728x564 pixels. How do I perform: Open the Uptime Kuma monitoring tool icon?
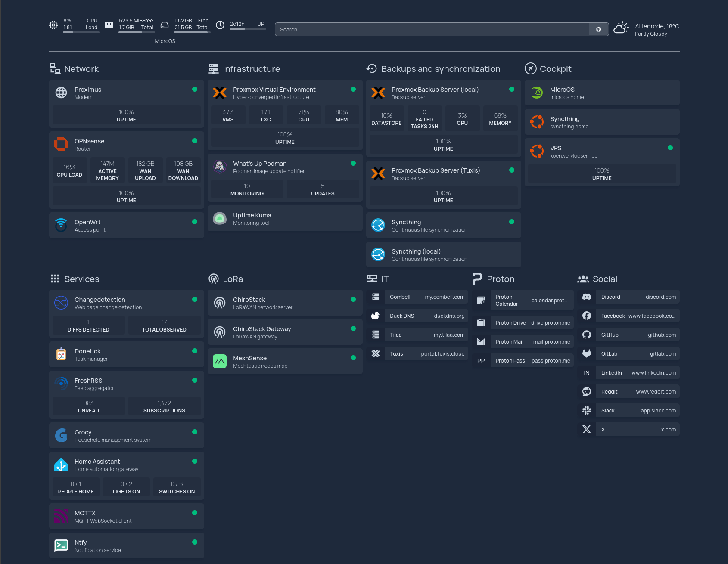pyautogui.click(x=220, y=218)
